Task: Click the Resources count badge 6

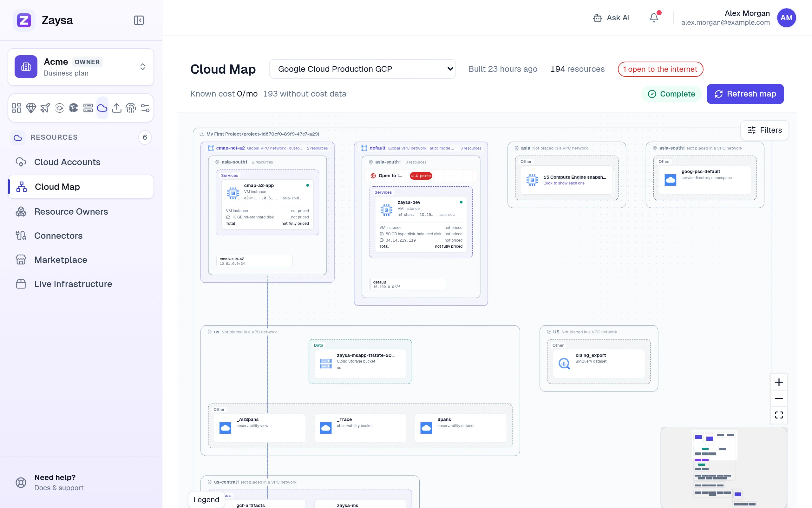Action: (x=145, y=137)
